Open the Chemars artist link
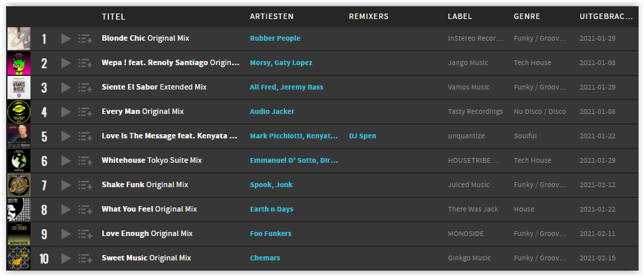The image size is (644, 276). point(265,258)
